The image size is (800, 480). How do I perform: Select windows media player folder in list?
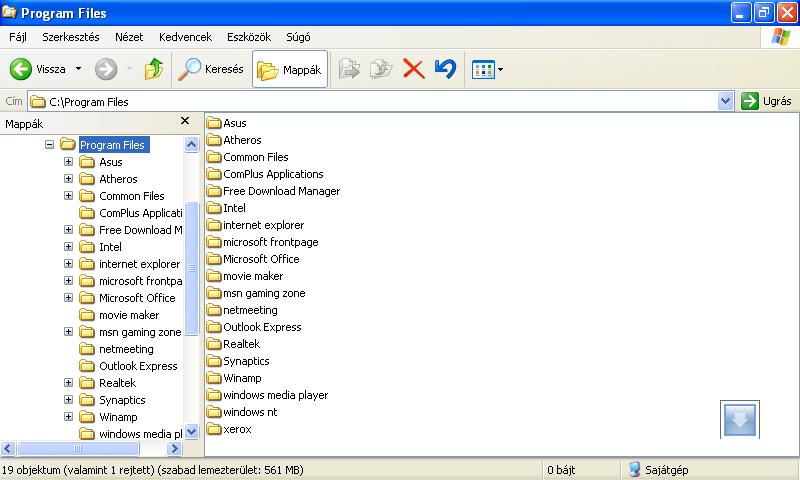(267, 395)
